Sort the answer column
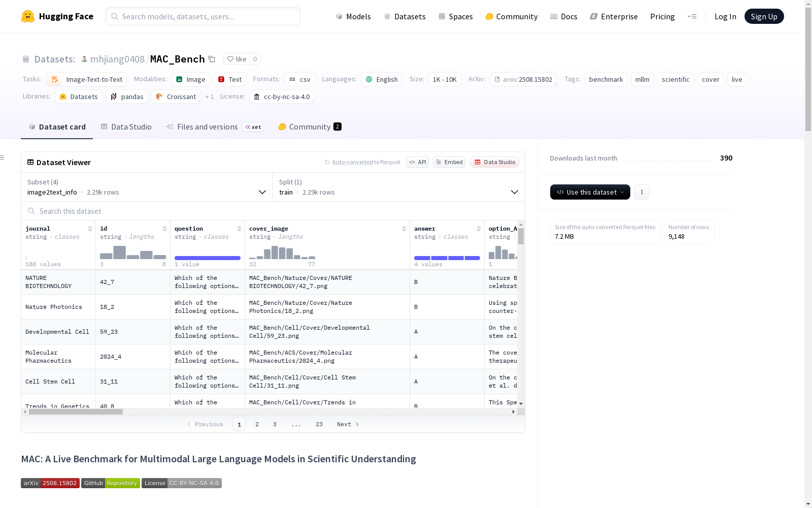This screenshot has height=508, width=812. [x=479, y=229]
